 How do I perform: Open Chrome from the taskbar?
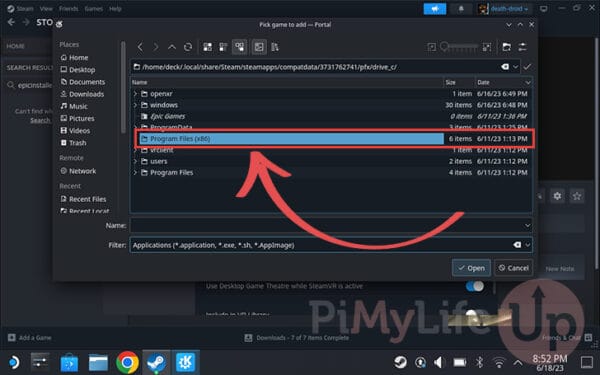click(127, 362)
